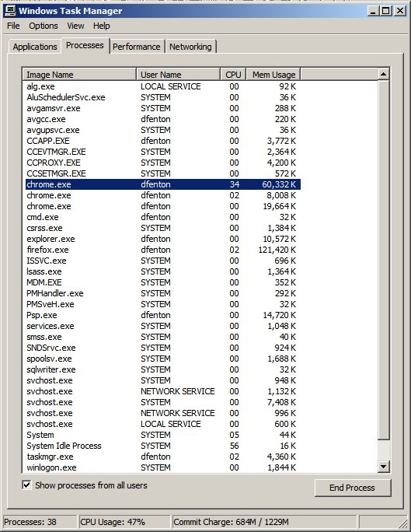Sort by Image Name column header
Image resolution: width=411 pixels, height=532 pixels.
point(79,75)
